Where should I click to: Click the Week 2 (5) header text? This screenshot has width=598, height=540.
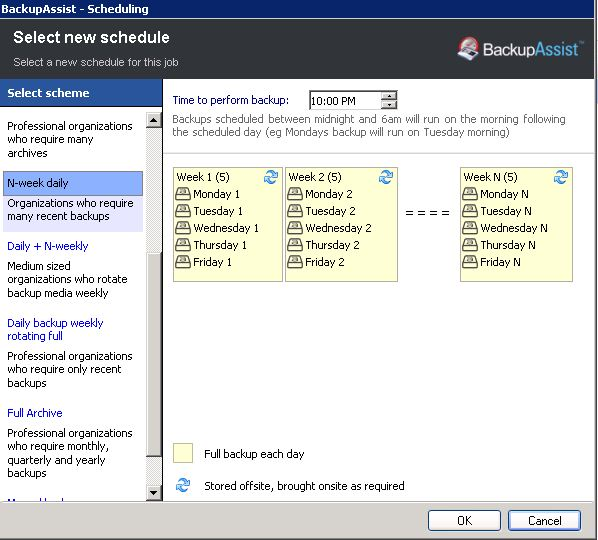[x=315, y=177]
